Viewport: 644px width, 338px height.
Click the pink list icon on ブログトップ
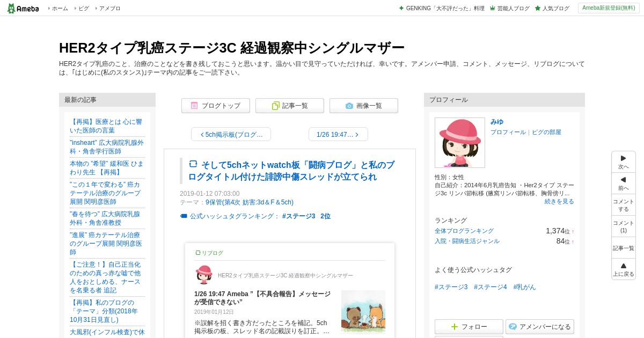[194, 106]
